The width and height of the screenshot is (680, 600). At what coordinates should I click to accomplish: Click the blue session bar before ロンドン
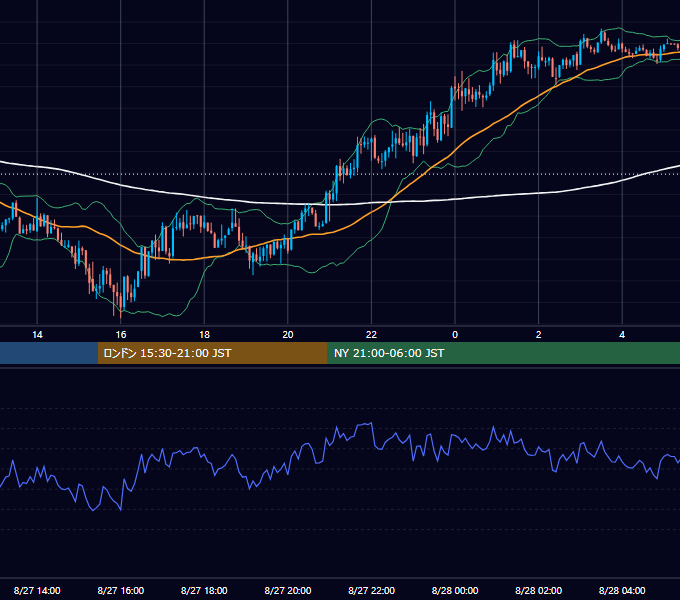(x=49, y=353)
